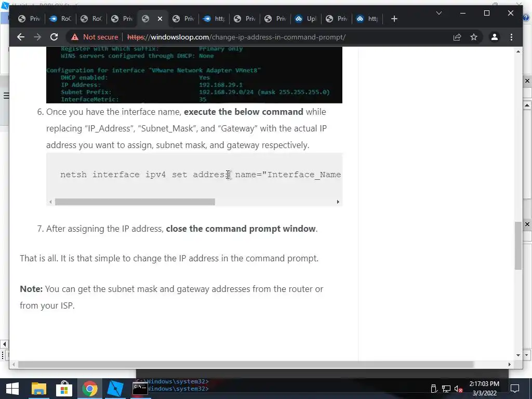Click the code block scroll-left arrow
Viewport: 532px width, 399px height.
tap(50, 202)
